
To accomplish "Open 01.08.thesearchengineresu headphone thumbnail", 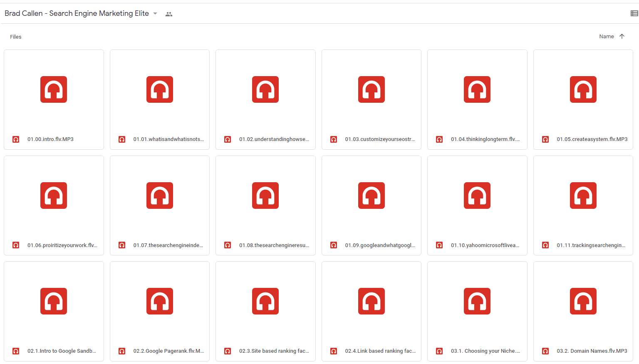I will click(265, 196).
